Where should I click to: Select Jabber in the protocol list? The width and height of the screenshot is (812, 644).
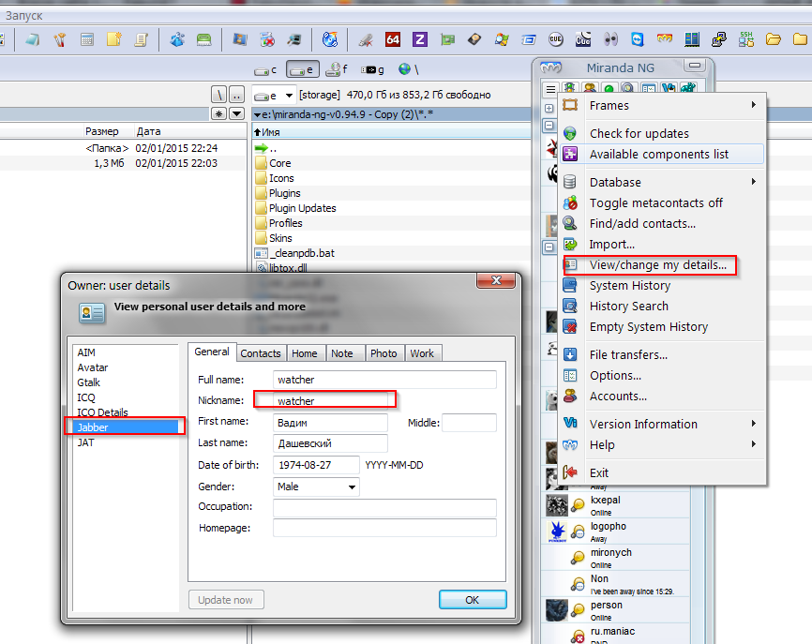click(x=127, y=427)
